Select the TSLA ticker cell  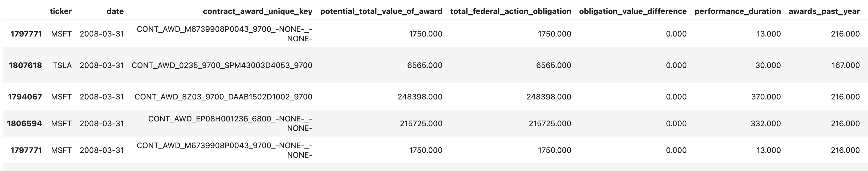62,65
